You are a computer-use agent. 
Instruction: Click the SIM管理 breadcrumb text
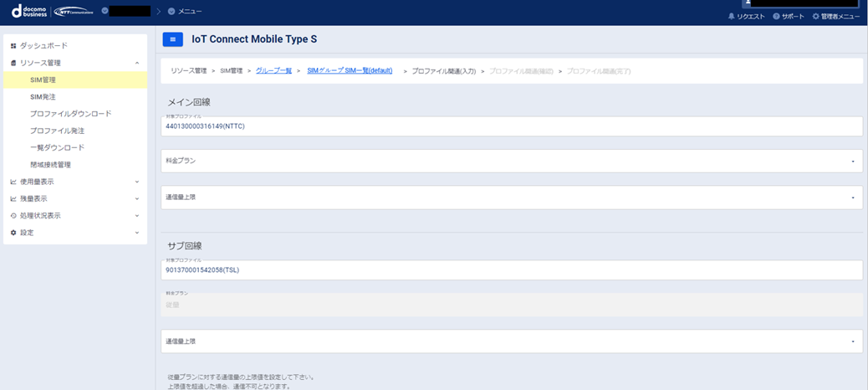click(x=232, y=71)
